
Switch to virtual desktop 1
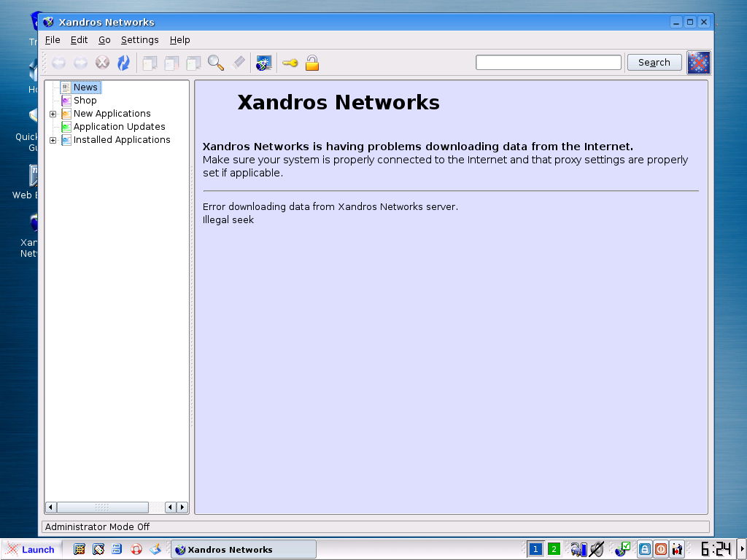[x=535, y=550]
